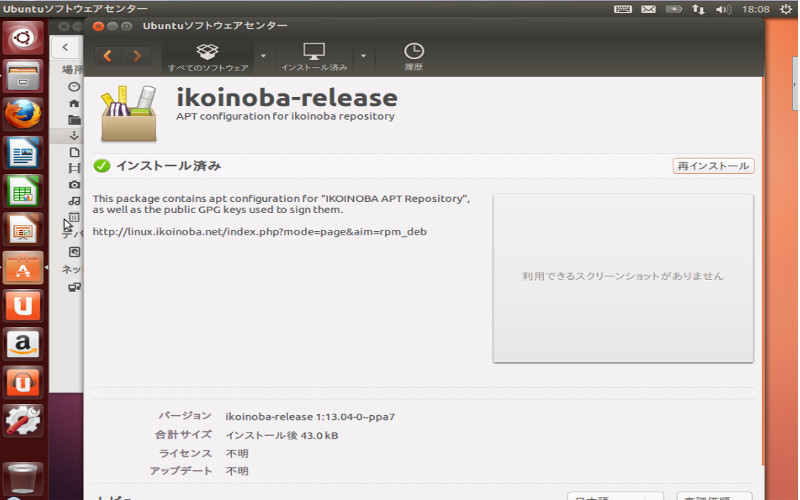800x500 pixels.
Task: Open Ubuntu One Music launcher icon
Action: pos(23,382)
